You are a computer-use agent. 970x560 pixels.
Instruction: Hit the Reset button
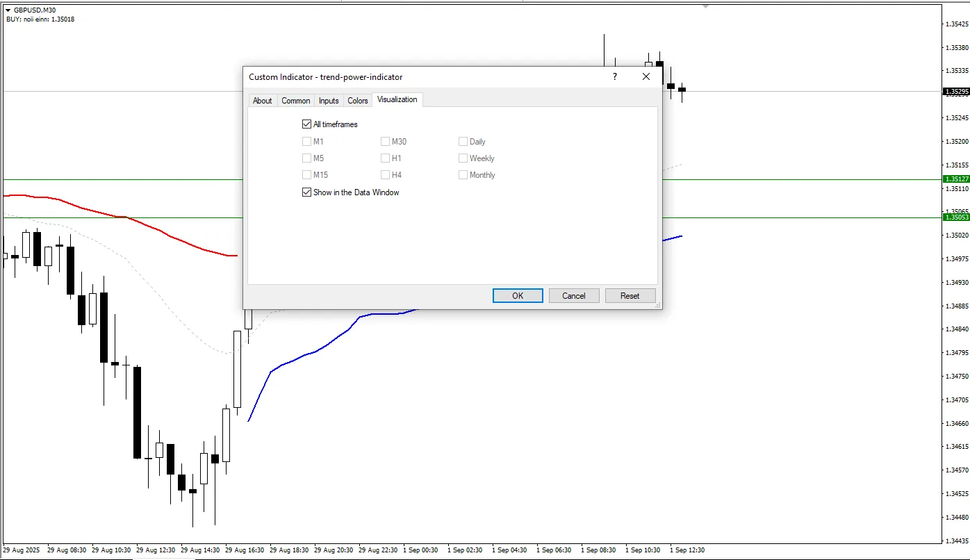tap(630, 296)
